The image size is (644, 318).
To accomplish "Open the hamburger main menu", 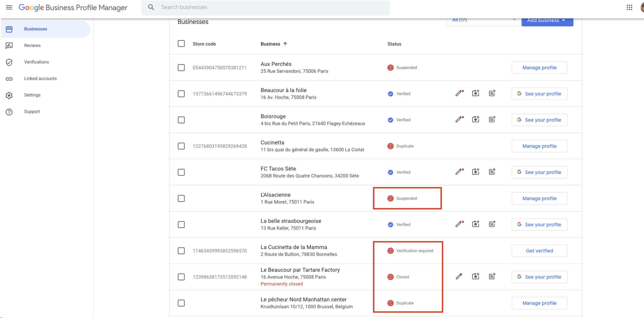I will pyautogui.click(x=9, y=7).
